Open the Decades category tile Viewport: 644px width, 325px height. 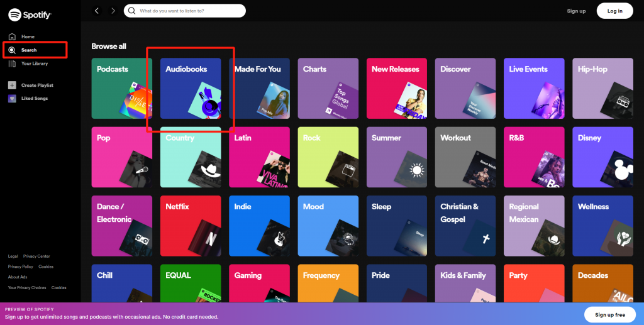(603, 283)
